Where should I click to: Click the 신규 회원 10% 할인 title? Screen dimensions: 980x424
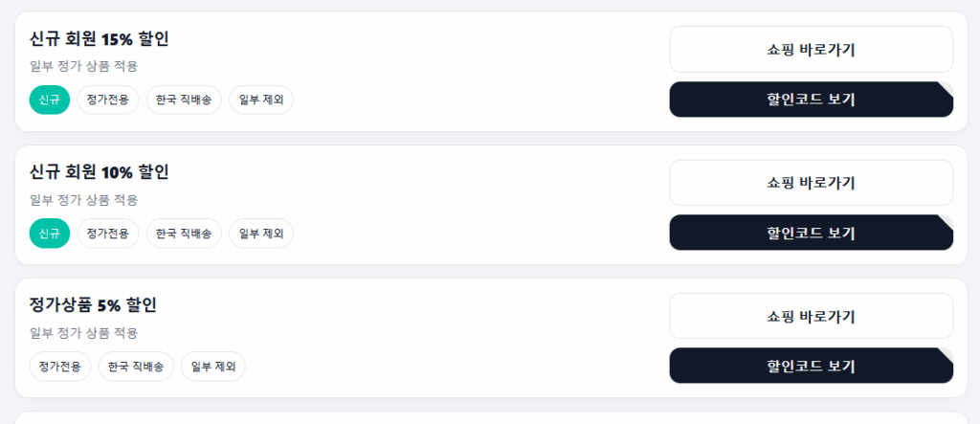(100, 172)
